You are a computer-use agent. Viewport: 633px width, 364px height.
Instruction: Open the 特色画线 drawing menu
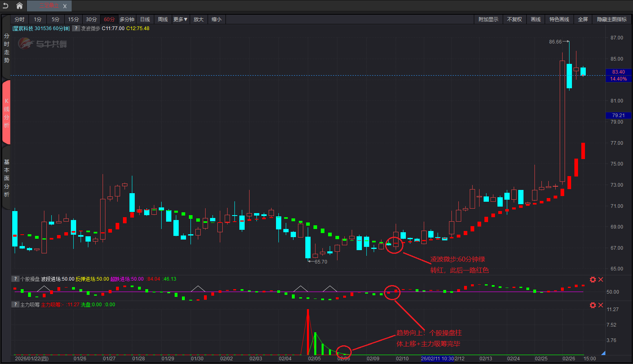(x=559, y=20)
